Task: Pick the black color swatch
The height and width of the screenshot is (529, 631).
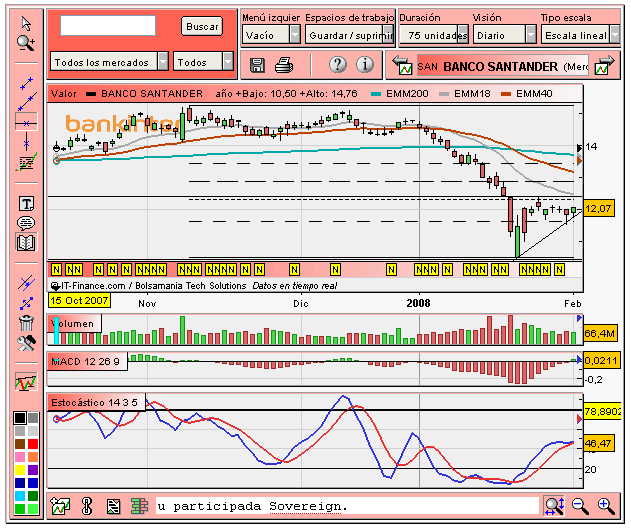Action: coord(20,418)
